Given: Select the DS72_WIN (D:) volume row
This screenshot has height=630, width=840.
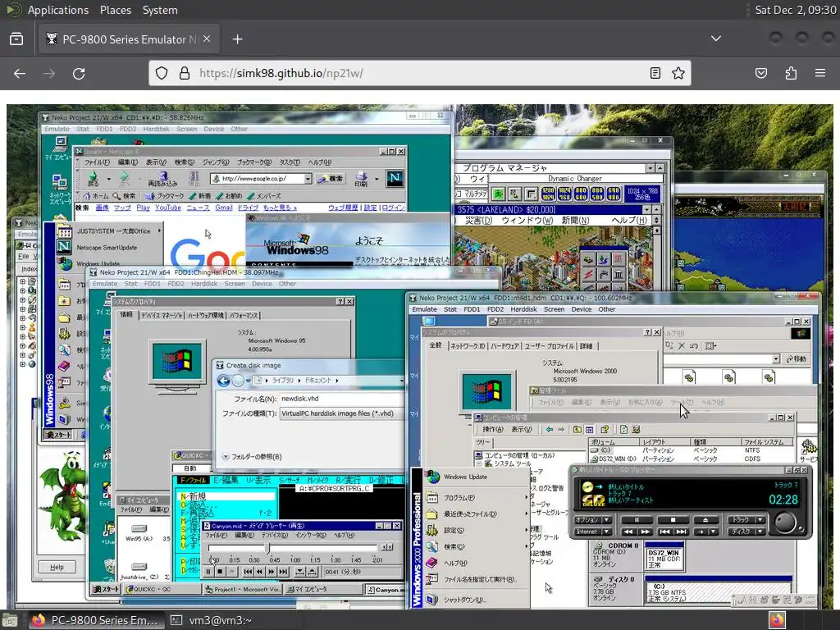Looking at the screenshot, I should coord(691,459).
